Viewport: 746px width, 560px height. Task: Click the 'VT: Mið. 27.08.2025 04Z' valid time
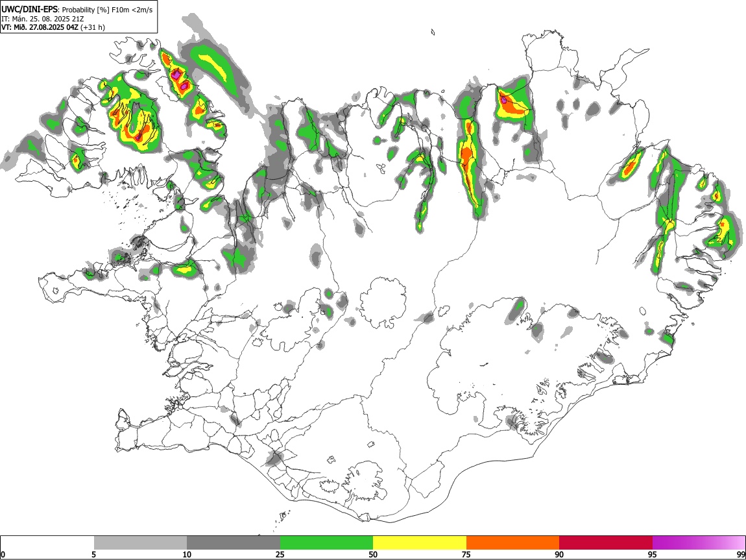pyautogui.click(x=40, y=28)
